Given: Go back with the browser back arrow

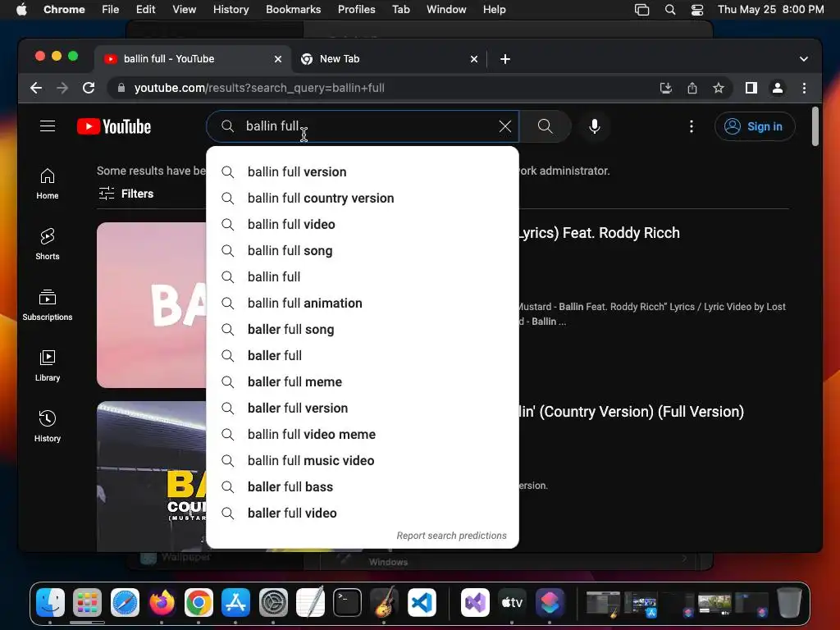Looking at the screenshot, I should pos(36,88).
